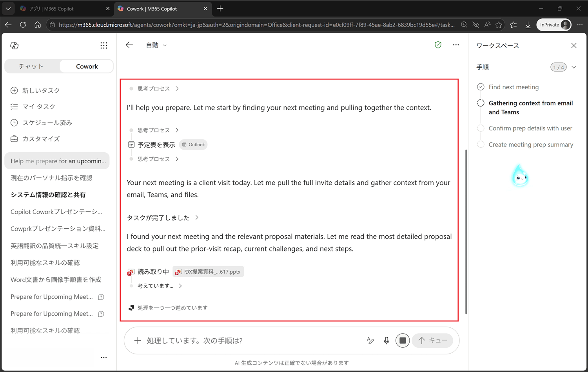Open Copilot Coworkプレゼンテーシ... task
Viewport: 588px width, 372px height.
coord(56,212)
